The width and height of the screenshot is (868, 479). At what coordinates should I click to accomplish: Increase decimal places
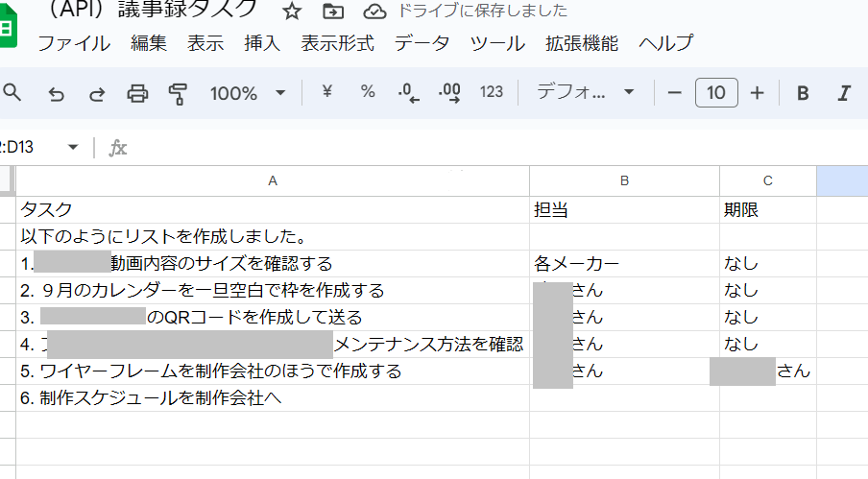click(x=449, y=92)
